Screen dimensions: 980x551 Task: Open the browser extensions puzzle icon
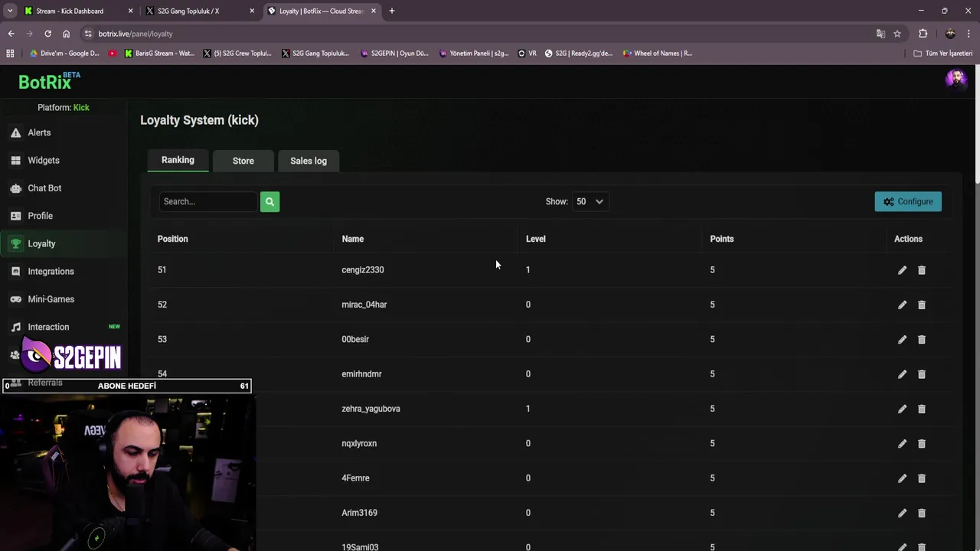pos(923,34)
